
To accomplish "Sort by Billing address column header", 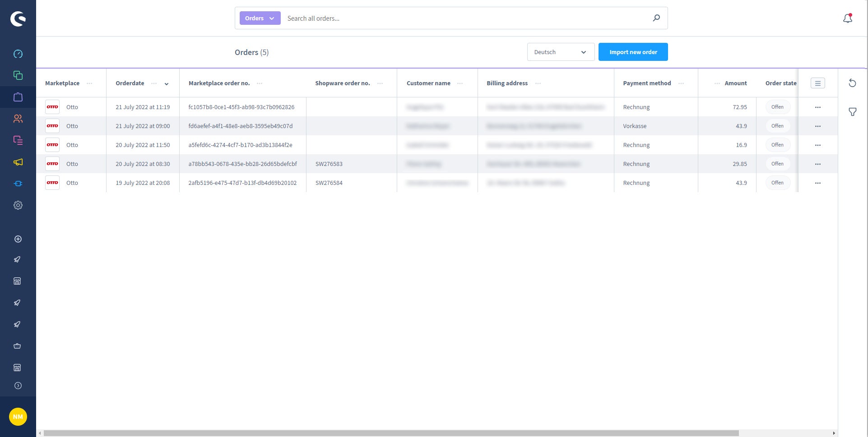I will click(x=507, y=83).
